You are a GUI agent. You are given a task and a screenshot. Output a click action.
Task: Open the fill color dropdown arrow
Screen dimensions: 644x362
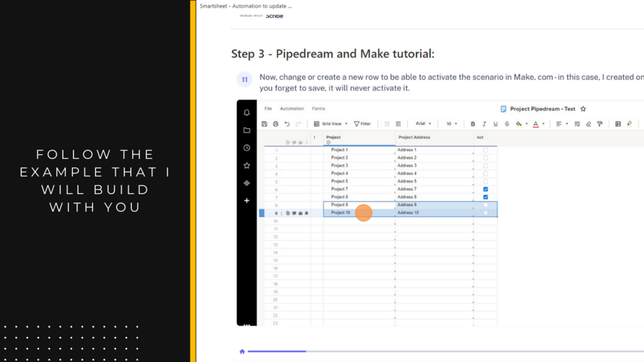[527, 124]
